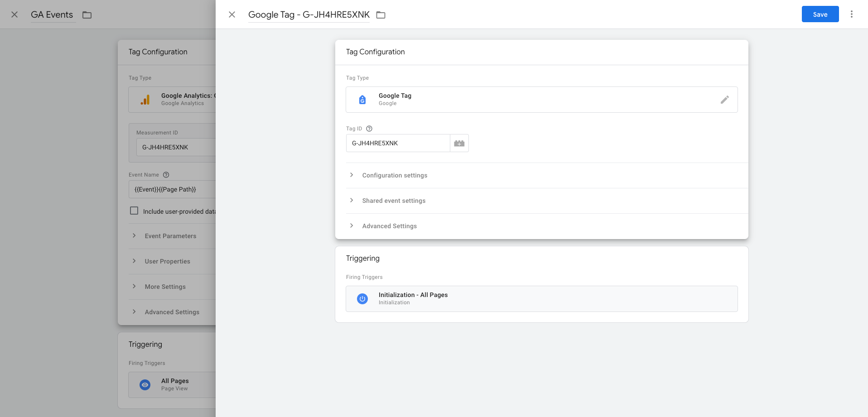This screenshot has width=868, height=417.
Task: Expand Shared event settings section
Action: pyautogui.click(x=393, y=201)
